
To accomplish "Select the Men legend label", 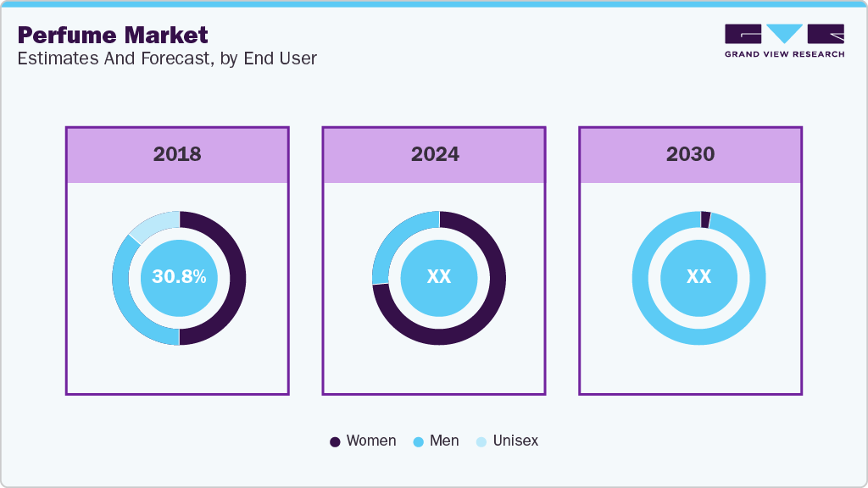I will [x=444, y=441].
